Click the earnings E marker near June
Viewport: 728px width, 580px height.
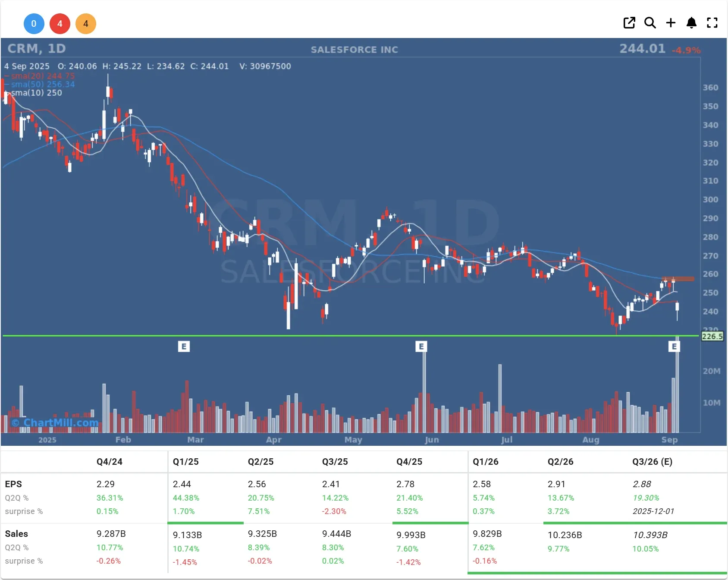[x=421, y=346]
